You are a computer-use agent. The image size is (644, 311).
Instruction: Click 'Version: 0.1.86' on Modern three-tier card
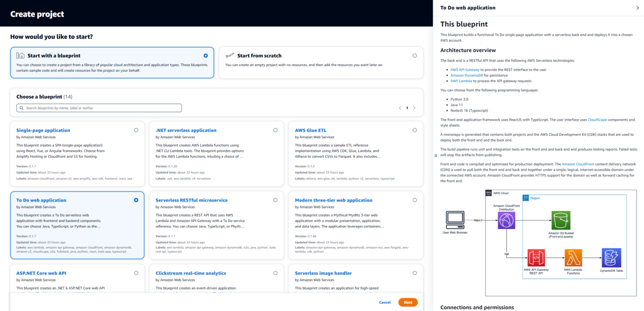point(306,236)
